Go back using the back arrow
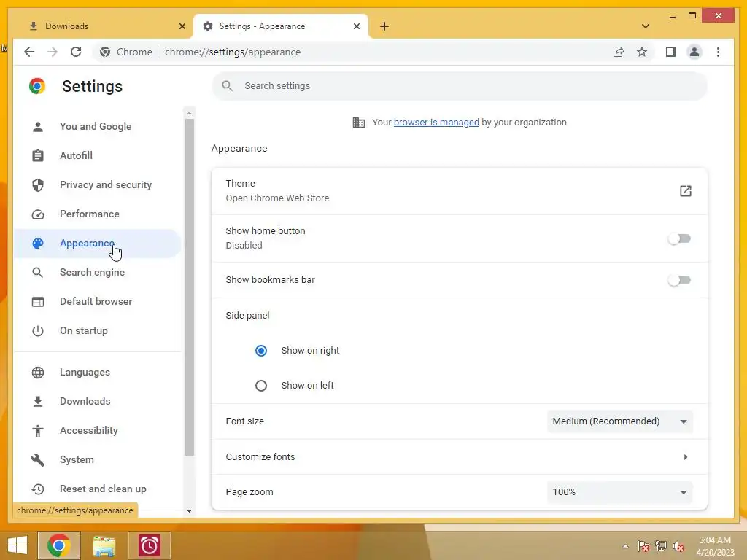Screen dimensions: 747x560 click(29, 52)
